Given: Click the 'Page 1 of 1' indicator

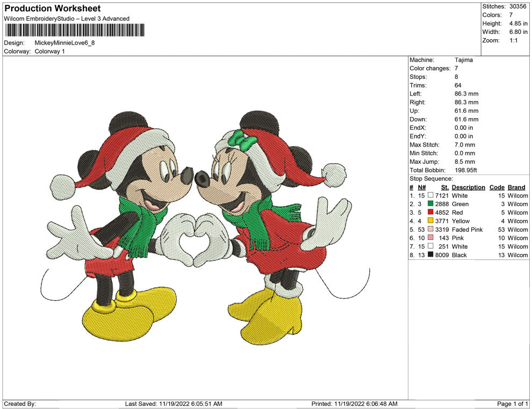Looking at the screenshot, I should click(512, 404).
